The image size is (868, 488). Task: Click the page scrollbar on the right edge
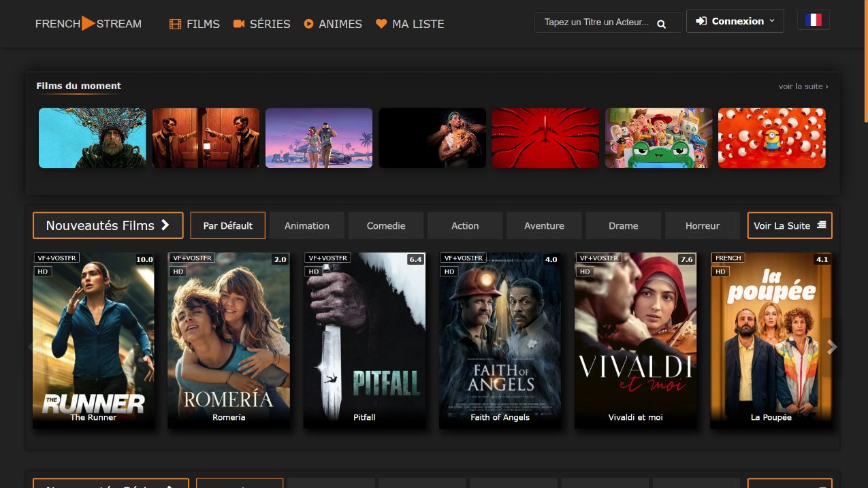click(x=865, y=61)
